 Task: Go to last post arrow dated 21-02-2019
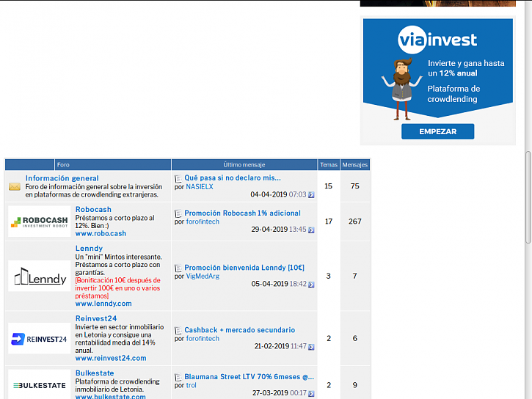pyautogui.click(x=311, y=347)
